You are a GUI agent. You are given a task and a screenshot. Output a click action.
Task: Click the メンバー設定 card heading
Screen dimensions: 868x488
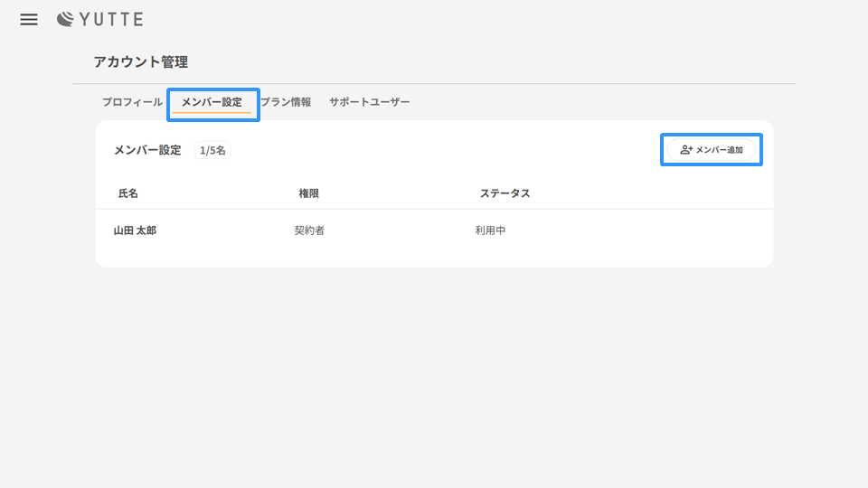pyautogui.click(x=147, y=151)
